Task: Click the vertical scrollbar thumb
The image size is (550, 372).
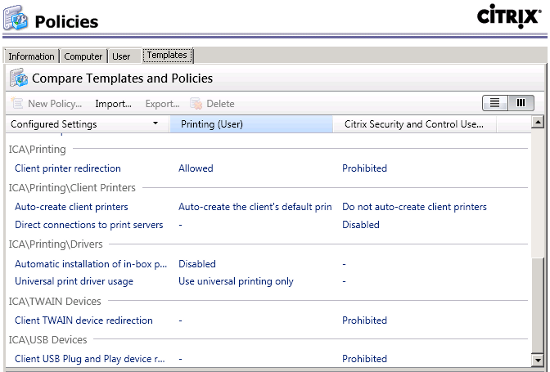Action: point(537,305)
